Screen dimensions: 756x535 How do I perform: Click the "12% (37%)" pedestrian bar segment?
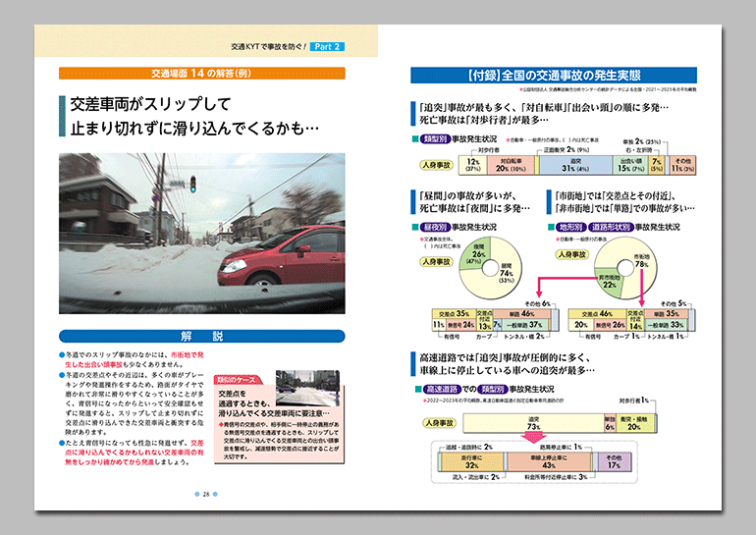(472, 165)
